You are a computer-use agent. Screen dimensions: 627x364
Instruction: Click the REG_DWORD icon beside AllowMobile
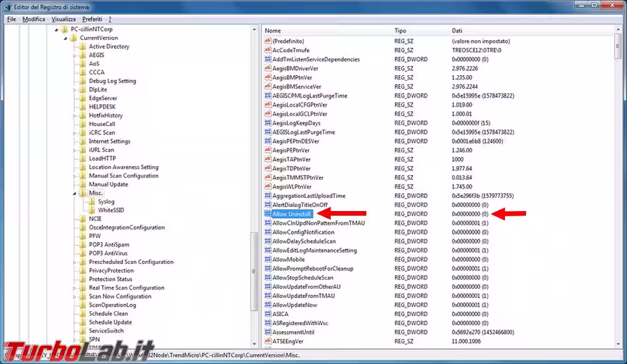click(x=268, y=260)
